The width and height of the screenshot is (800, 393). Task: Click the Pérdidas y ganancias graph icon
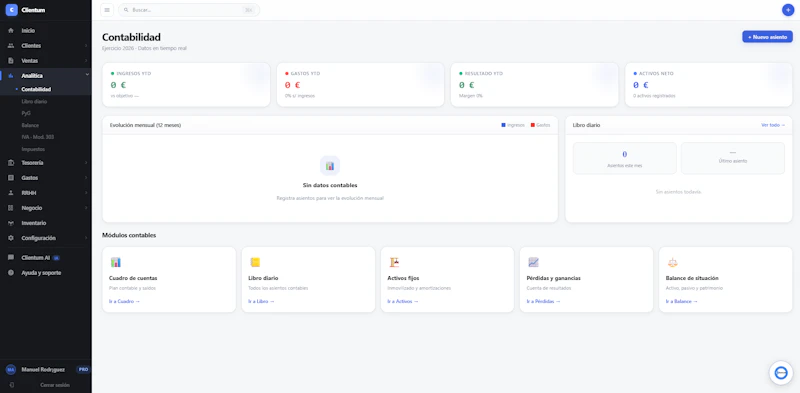[x=533, y=262]
